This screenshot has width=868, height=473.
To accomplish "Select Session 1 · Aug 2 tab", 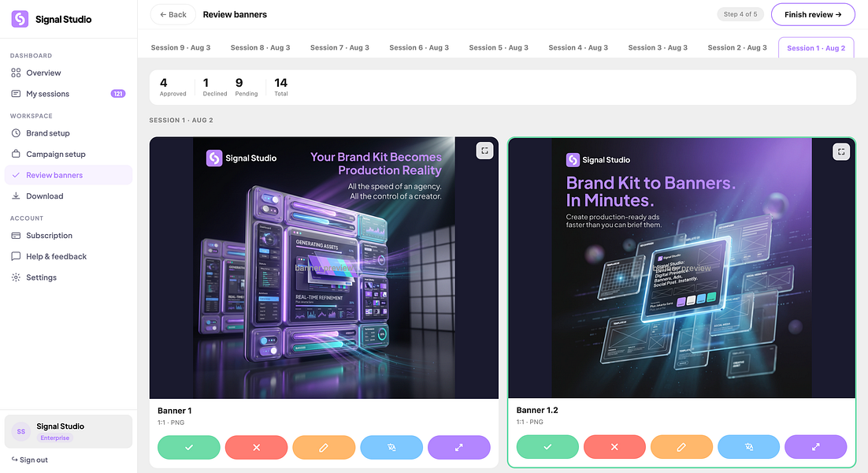I will (x=816, y=48).
